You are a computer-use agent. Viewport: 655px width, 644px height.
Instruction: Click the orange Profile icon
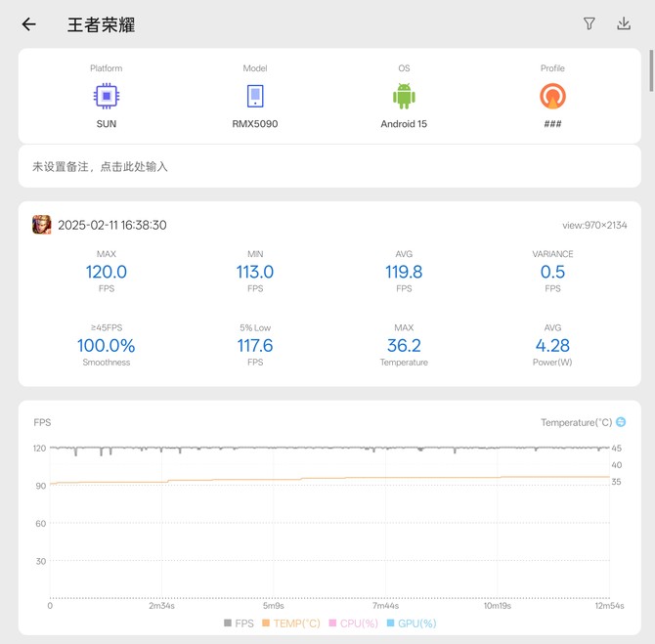tap(552, 96)
